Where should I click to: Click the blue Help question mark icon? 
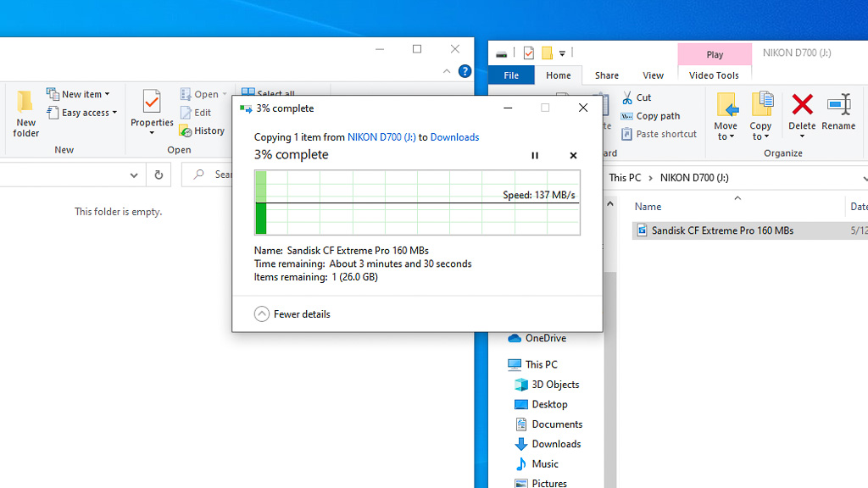465,71
